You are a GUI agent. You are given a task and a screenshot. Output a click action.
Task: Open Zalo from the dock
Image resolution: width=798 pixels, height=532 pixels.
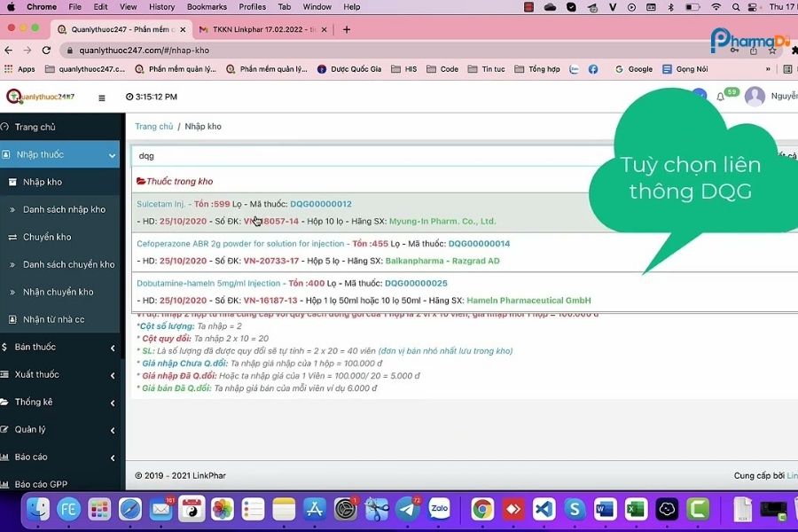(439, 509)
